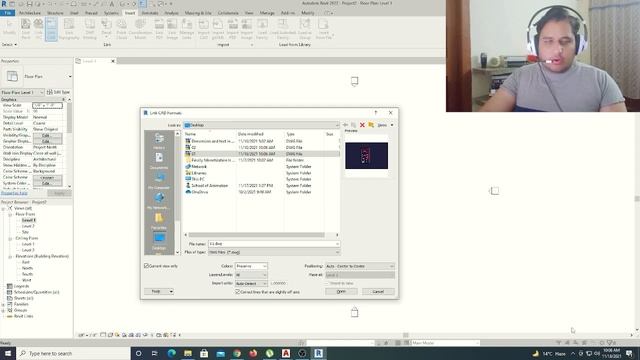Open the Files of type dropdown

click(274, 252)
